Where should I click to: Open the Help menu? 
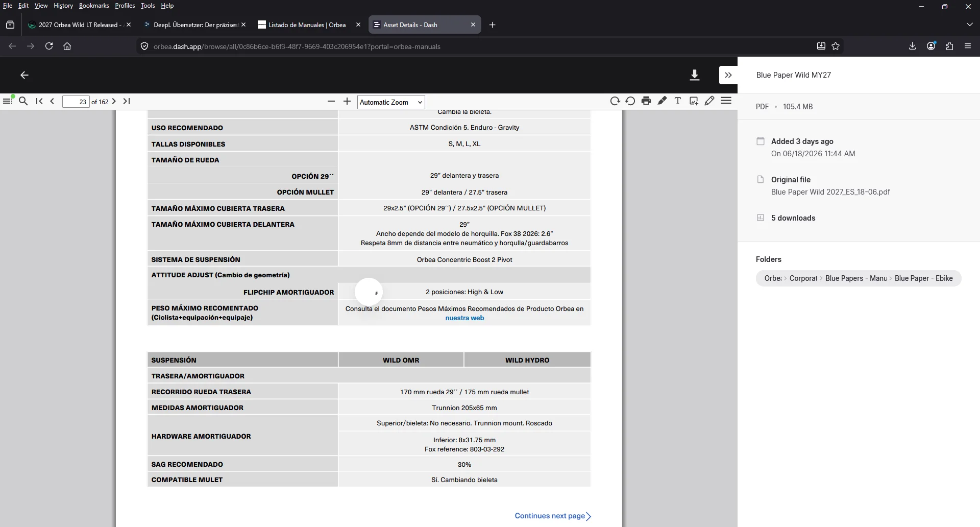tap(167, 6)
